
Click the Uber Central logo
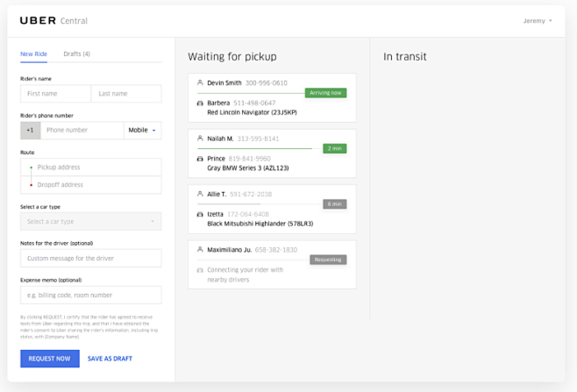click(53, 21)
